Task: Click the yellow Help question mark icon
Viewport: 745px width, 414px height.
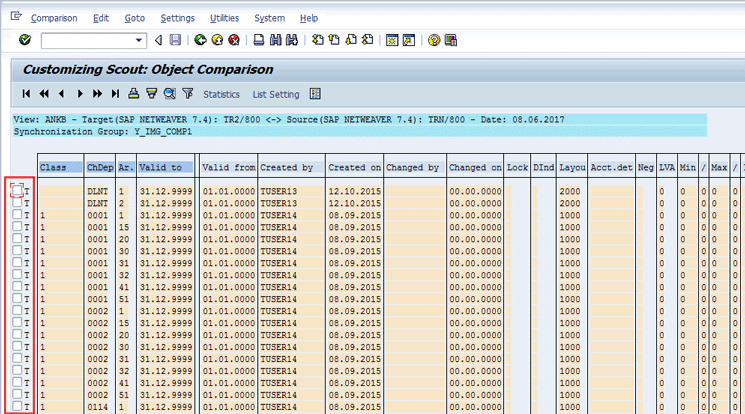Action: pos(434,40)
